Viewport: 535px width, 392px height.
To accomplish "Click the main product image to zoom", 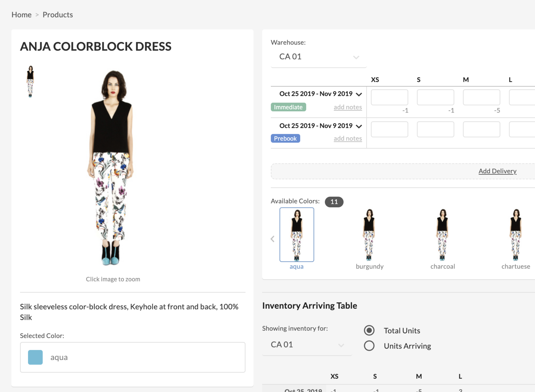I will (113, 166).
